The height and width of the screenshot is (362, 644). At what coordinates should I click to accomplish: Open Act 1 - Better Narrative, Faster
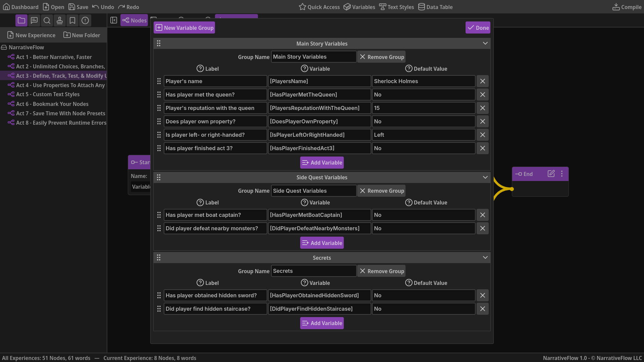pos(54,57)
